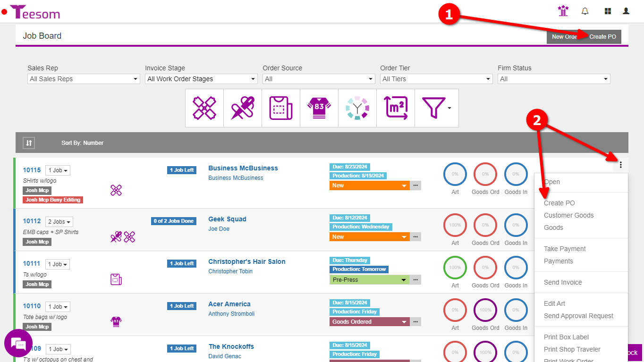644x362 pixels.
Task: Click the Create PO button in header
Action: pyautogui.click(x=602, y=37)
